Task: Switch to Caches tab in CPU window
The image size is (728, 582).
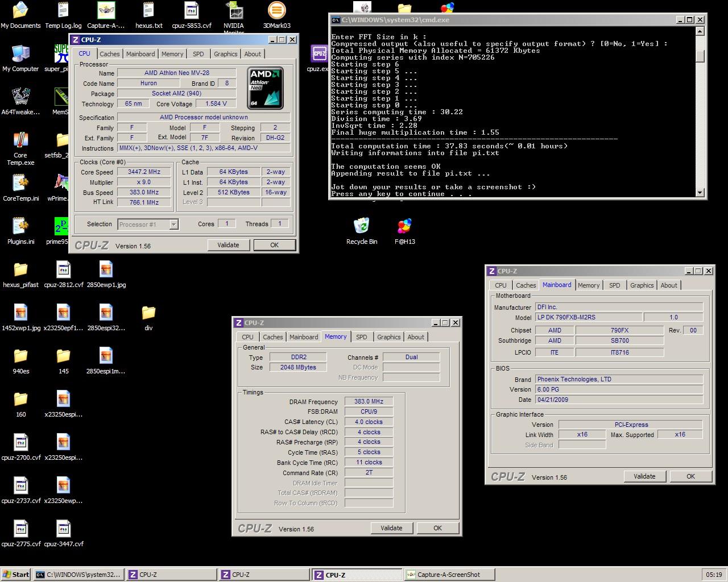Action: pyautogui.click(x=110, y=54)
